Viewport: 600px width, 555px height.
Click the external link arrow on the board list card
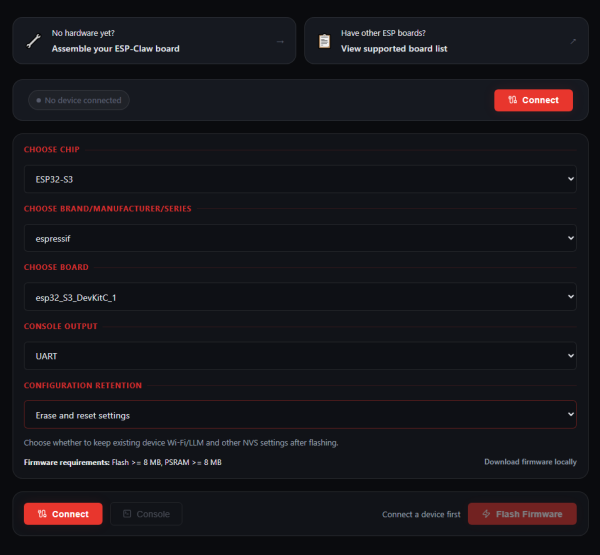point(573,41)
